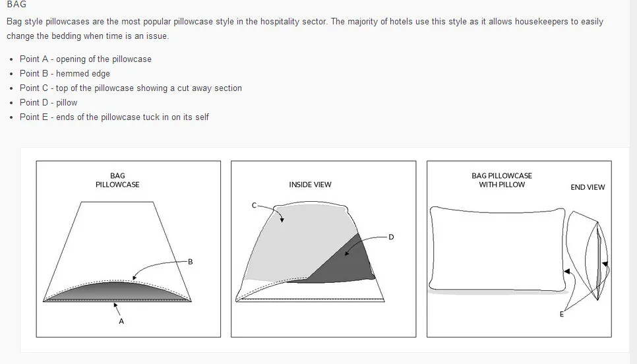Click the Point E tuck in bullet
This screenshot has width=637, height=364.
114,117
